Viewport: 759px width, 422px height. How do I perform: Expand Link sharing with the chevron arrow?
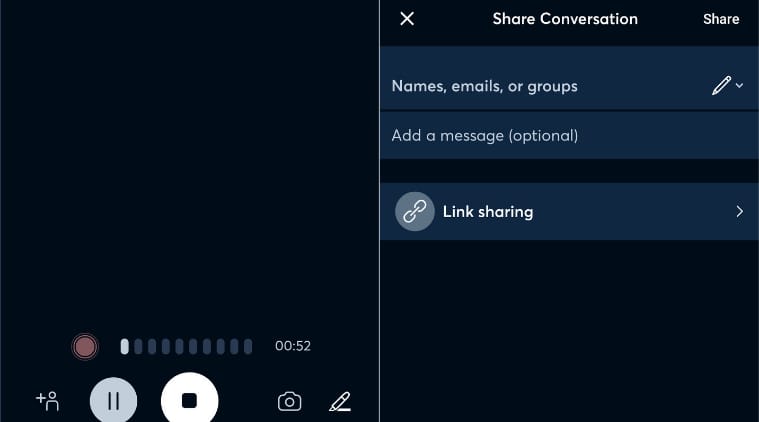pyautogui.click(x=739, y=211)
